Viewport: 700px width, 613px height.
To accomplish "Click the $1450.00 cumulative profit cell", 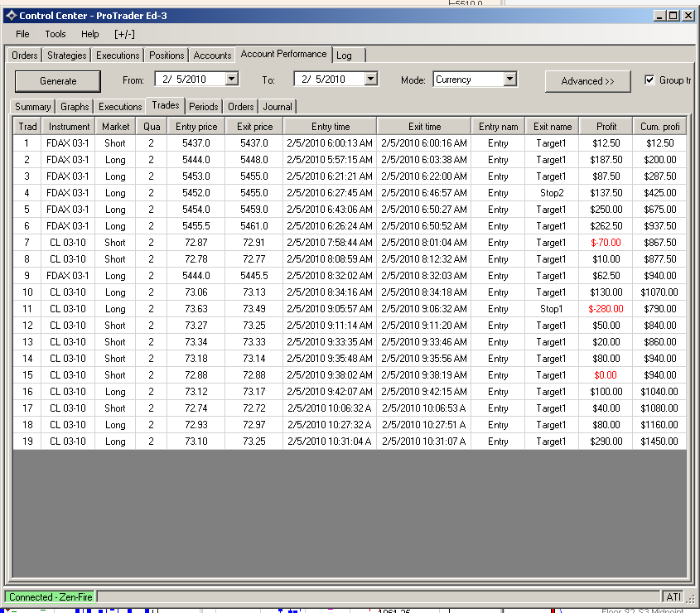I will click(x=659, y=441).
